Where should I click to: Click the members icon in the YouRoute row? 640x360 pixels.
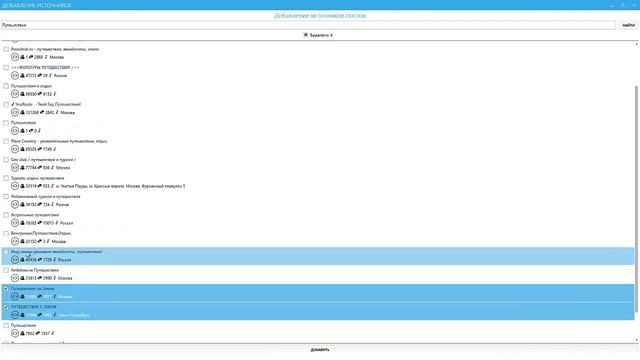[22, 112]
